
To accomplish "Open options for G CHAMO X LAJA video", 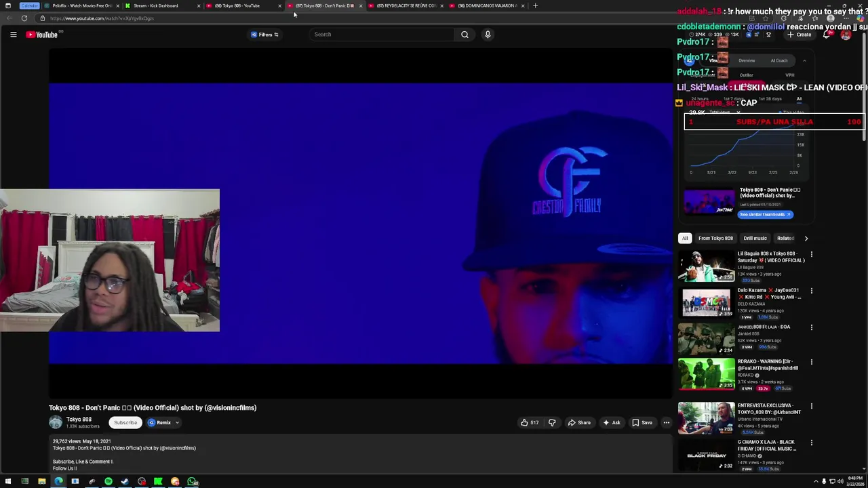I will [x=811, y=443].
